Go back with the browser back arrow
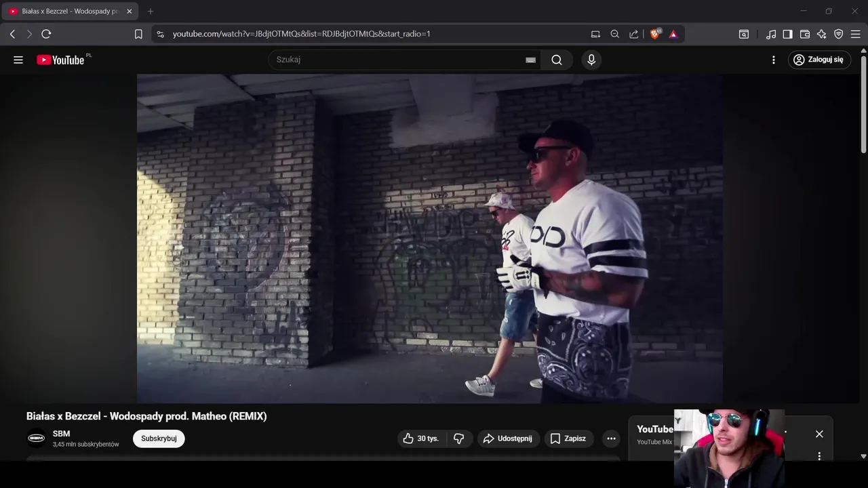Screen dimensions: 868x488 [12, 34]
